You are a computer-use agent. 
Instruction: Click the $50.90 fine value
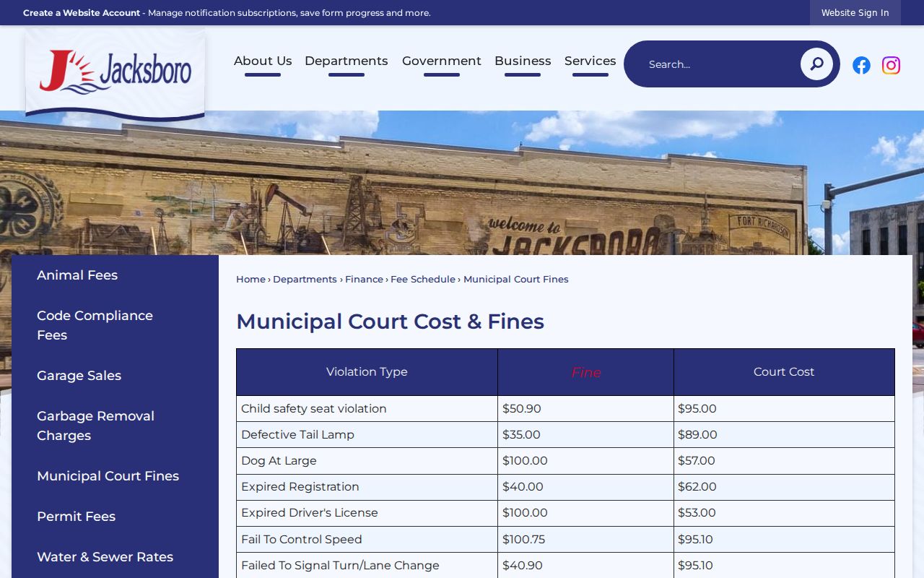522,409
